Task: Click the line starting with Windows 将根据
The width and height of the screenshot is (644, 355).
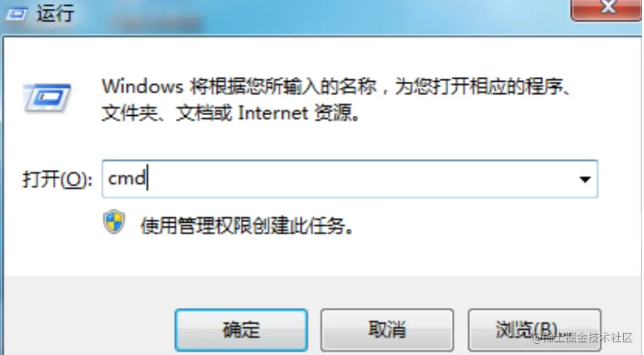Action: (335, 87)
